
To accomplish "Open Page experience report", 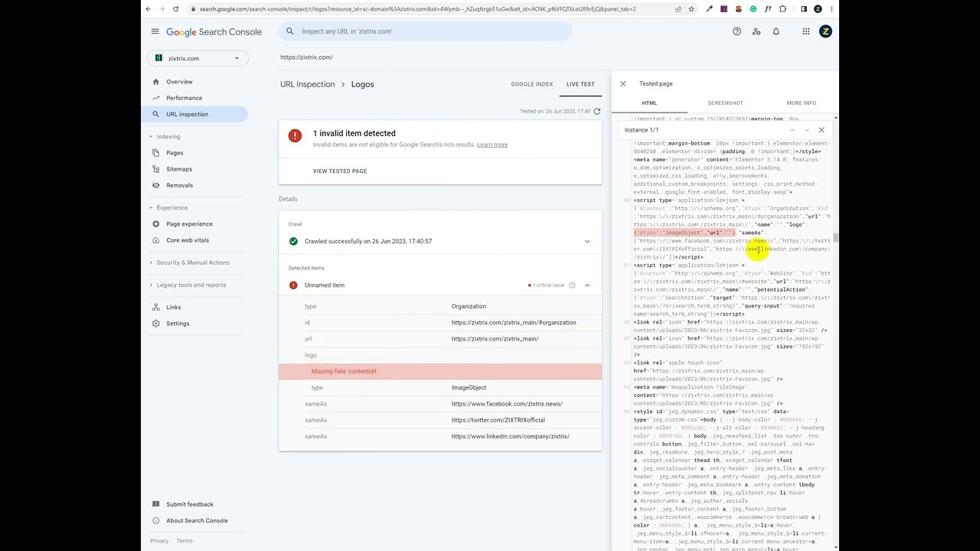I will [x=189, y=224].
